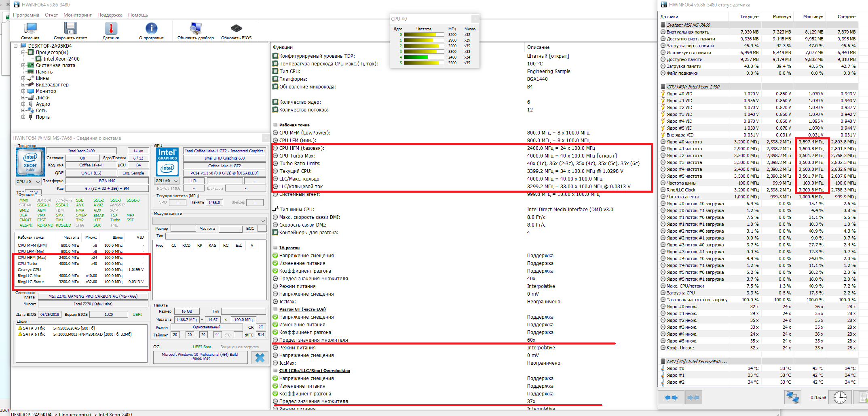Click the clock icon in sensors footer
Viewport: 868px width, 416px height.
click(x=840, y=397)
